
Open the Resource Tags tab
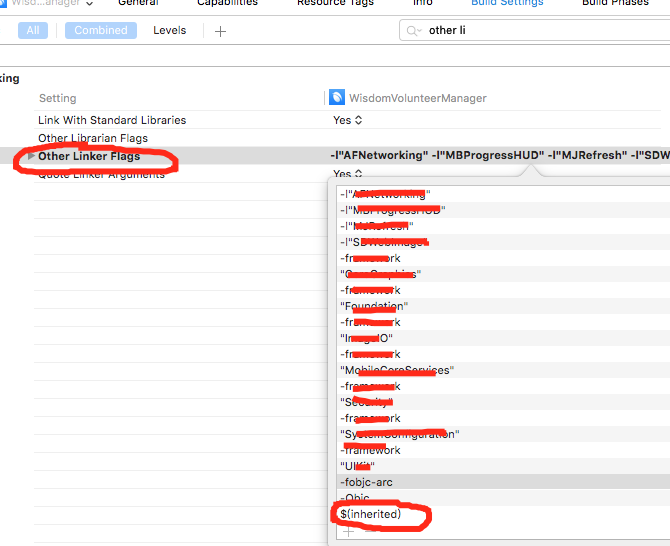[x=335, y=3]
